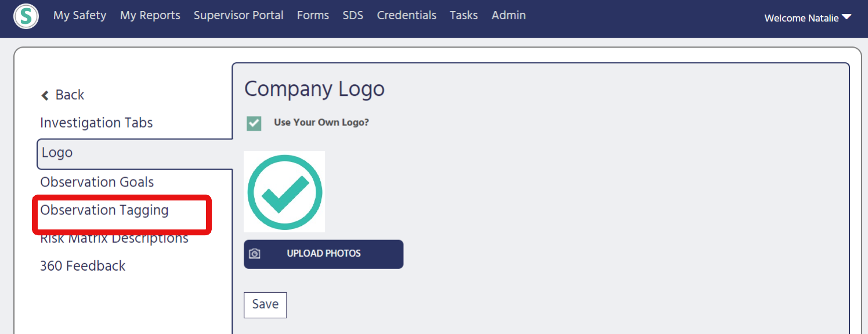Click the back chevron arrow icon
Image resolution: width=868 pixels, height=334 pixels.
45,95
